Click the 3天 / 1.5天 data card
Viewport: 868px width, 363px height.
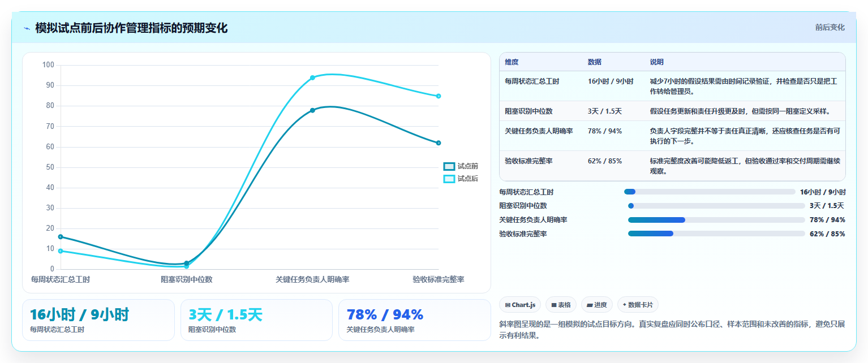coord(256,320)
